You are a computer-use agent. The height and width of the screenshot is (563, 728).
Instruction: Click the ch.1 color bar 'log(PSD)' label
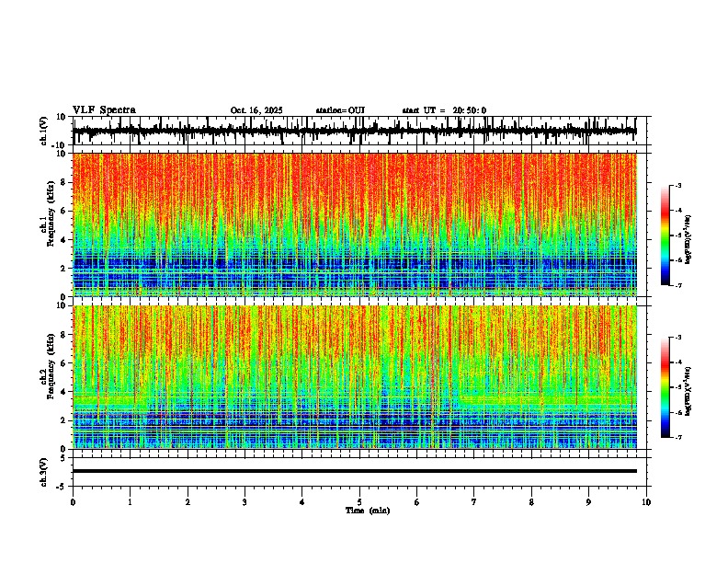(688, 239)
